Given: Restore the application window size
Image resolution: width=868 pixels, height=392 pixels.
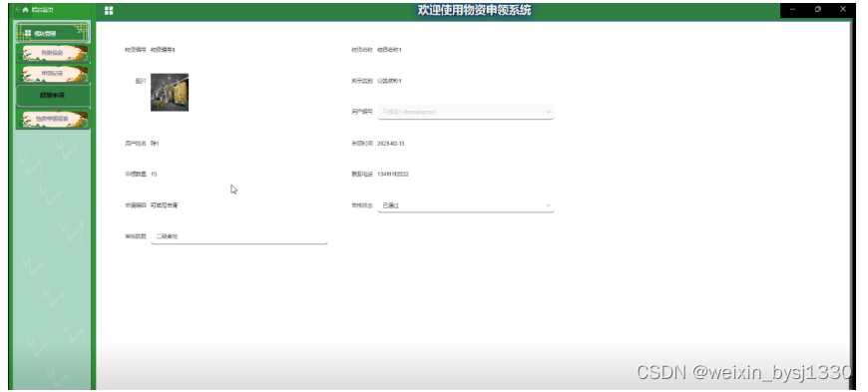Looking at the screenshot, I should [x=818, y=9].
